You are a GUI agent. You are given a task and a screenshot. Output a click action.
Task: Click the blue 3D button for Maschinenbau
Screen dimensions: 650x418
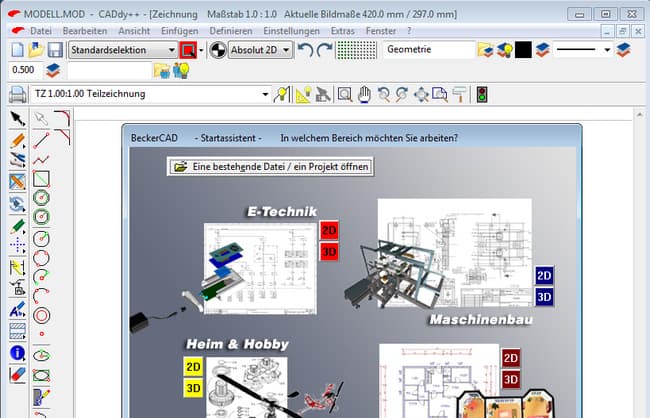click(544, 297)
